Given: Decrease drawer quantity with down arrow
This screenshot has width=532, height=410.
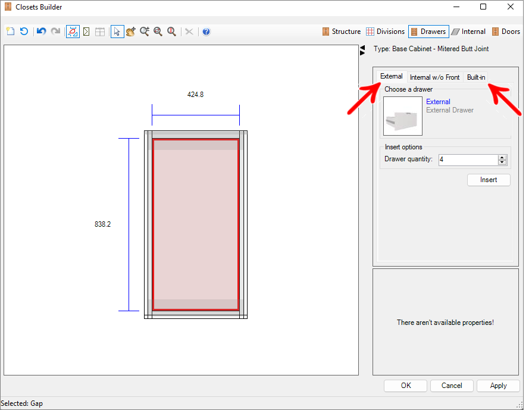Looking at the screenshot, I should [x=502, y=162].
